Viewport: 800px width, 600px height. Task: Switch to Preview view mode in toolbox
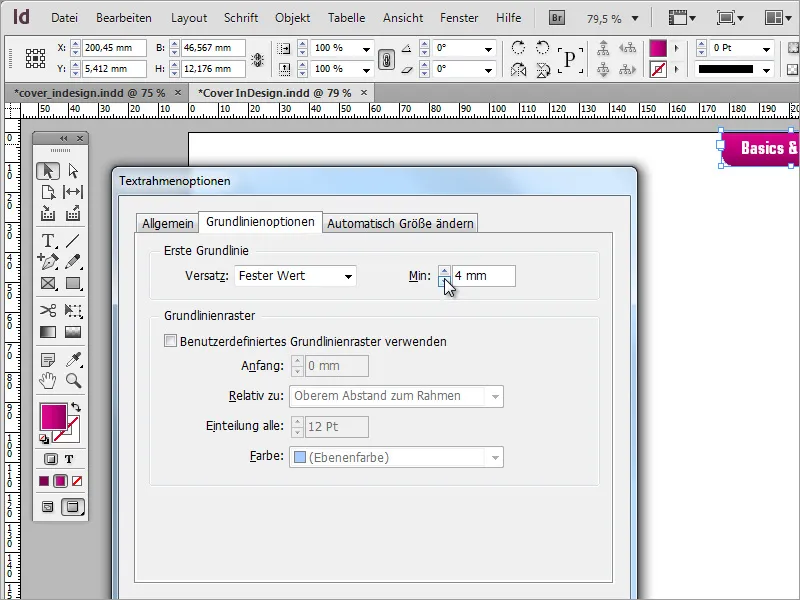(x=72, y=507)
